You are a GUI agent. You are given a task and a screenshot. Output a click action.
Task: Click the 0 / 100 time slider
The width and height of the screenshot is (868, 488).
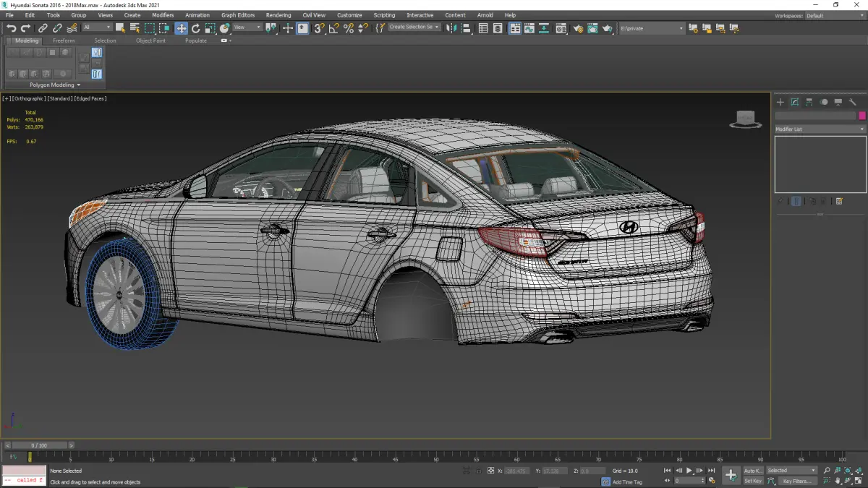point(39,445)
